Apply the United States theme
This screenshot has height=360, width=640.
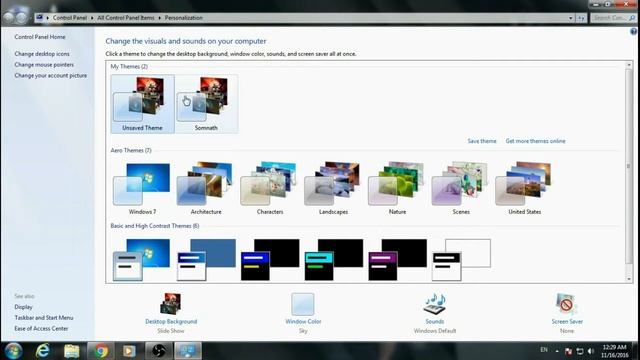[x=524, y=189]
